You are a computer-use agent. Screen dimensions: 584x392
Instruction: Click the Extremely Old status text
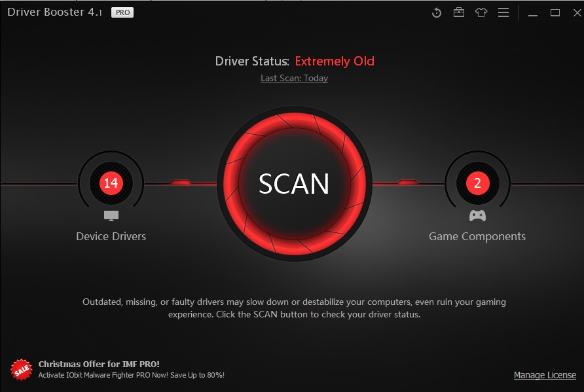click(x=335, y=61)
